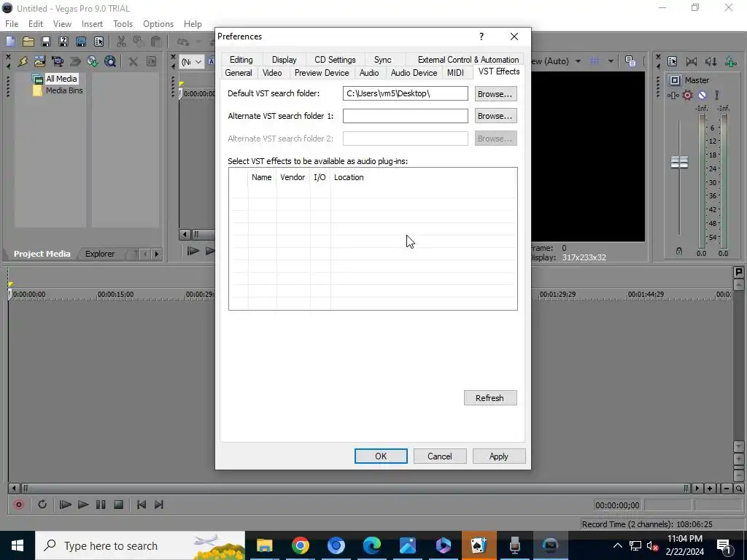Open File Explorer from the taskbar

(x=264, y=545)
